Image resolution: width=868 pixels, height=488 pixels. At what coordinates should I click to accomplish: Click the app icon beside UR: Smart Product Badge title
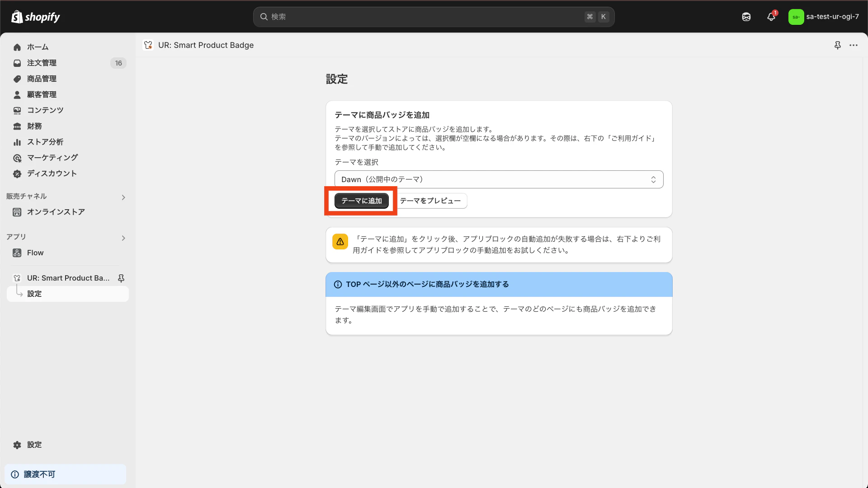coord(148,45)
